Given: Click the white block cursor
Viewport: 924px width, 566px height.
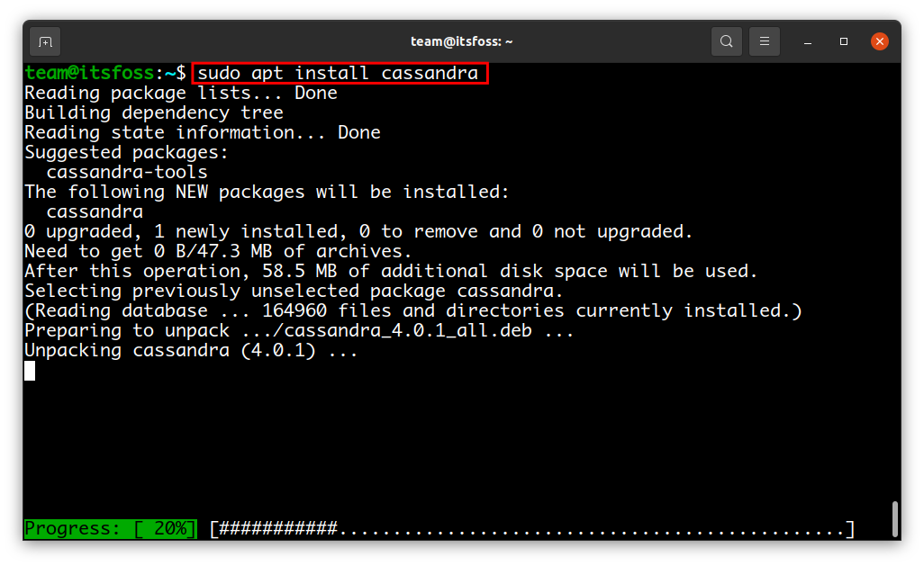Looking at the screenshot, I should [30, 371].
